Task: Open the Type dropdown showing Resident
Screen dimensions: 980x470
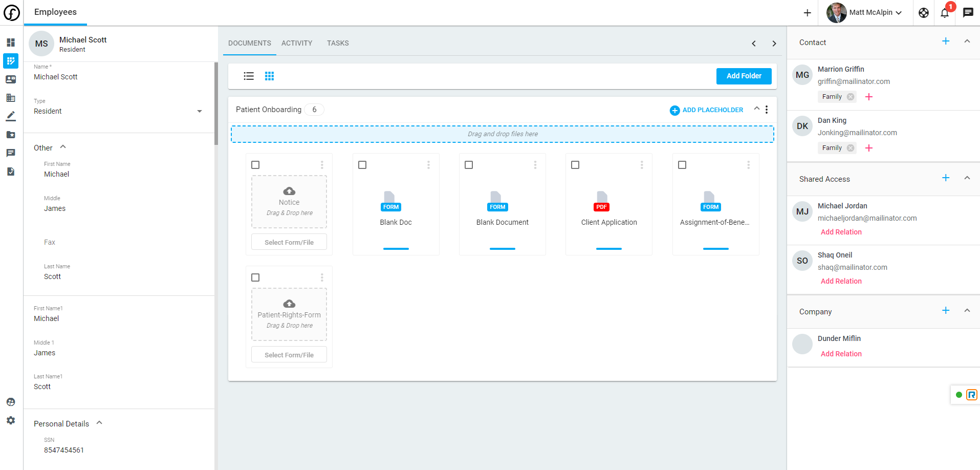Action: point(200,111)
